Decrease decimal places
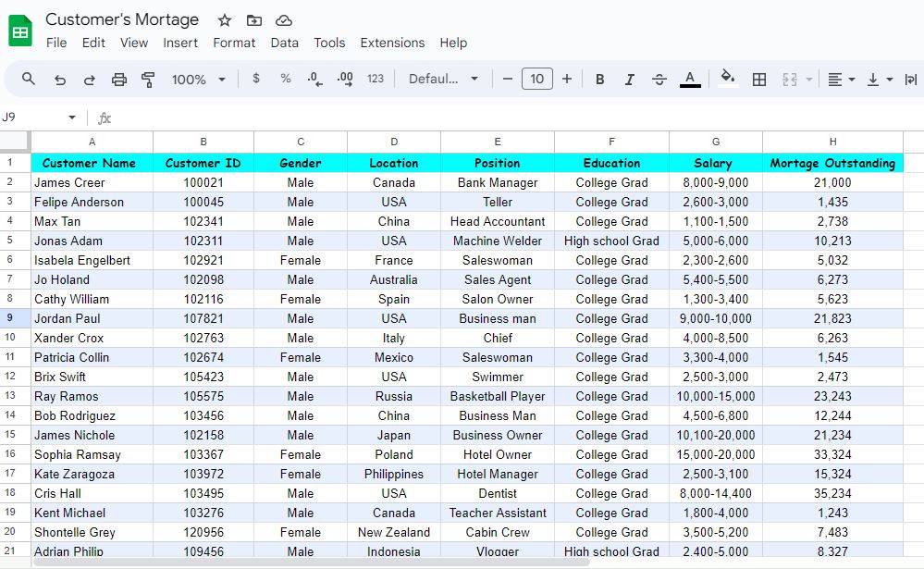 click(314, 79)
